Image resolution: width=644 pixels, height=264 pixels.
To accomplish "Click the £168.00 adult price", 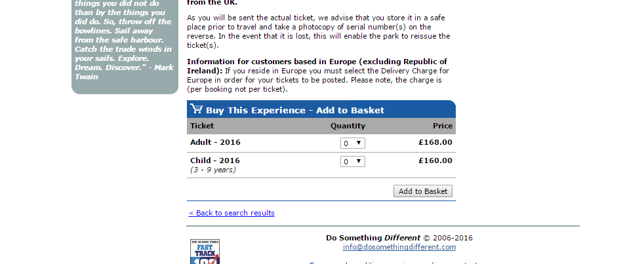I will point(435,142).
